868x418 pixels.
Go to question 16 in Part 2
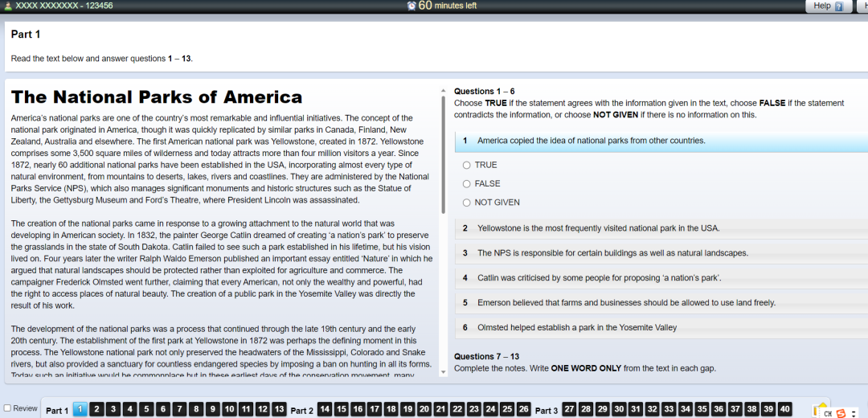(x=358, y=410)
